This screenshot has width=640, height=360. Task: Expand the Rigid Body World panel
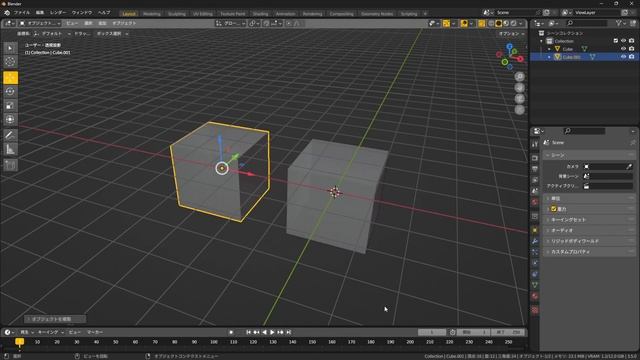click(590, 241)
